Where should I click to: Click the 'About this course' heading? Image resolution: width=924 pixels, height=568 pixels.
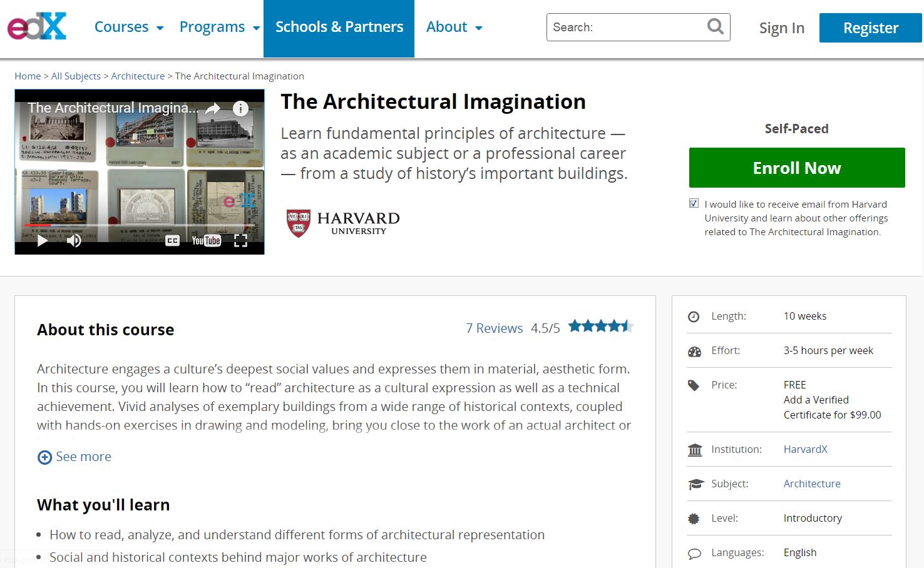point(105,330)
